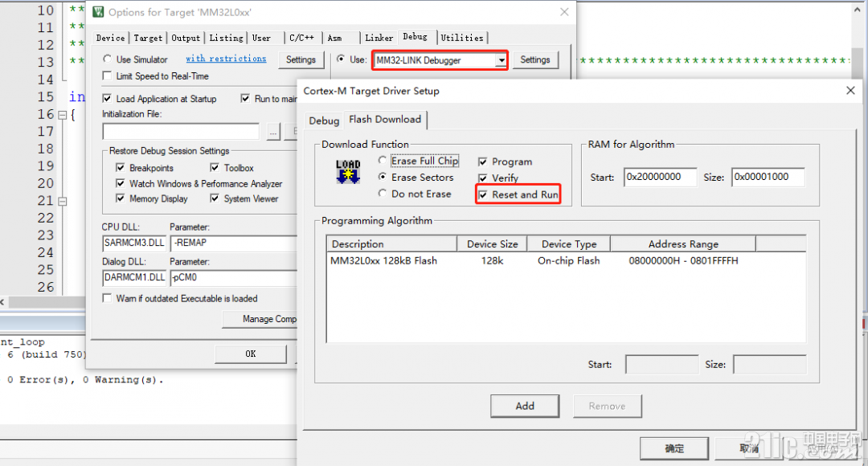Click the Keil icon in Options title bar
This screenshot has height=466, width=868.
pyautogui.click(x=99, y=11)
